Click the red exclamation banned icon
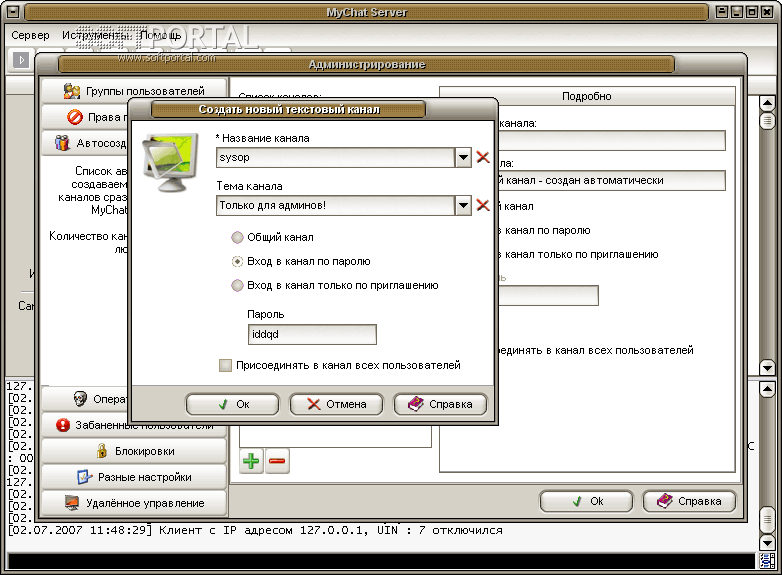This screenshot has width=782, height=575. click(63, 425)
